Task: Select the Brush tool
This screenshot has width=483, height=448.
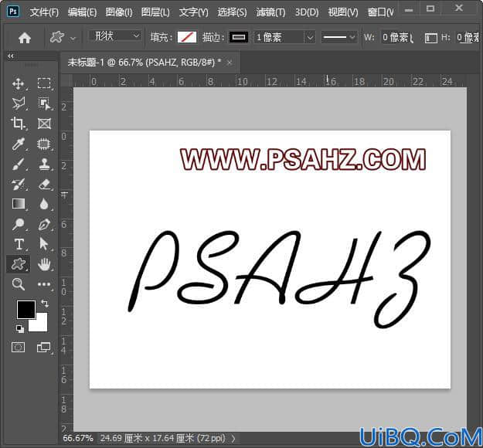Action: click(x=19, y=164)
